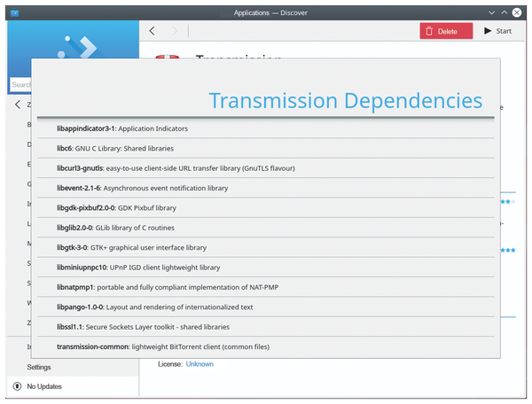
Task: Select the libappindicator3-1 dependency row
Action: [x=266, y=128]
